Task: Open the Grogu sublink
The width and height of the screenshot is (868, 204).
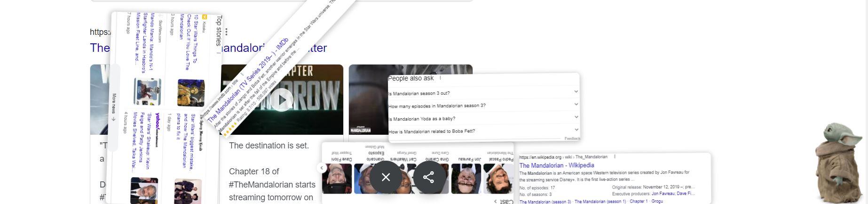Action: tap(657, 202)
